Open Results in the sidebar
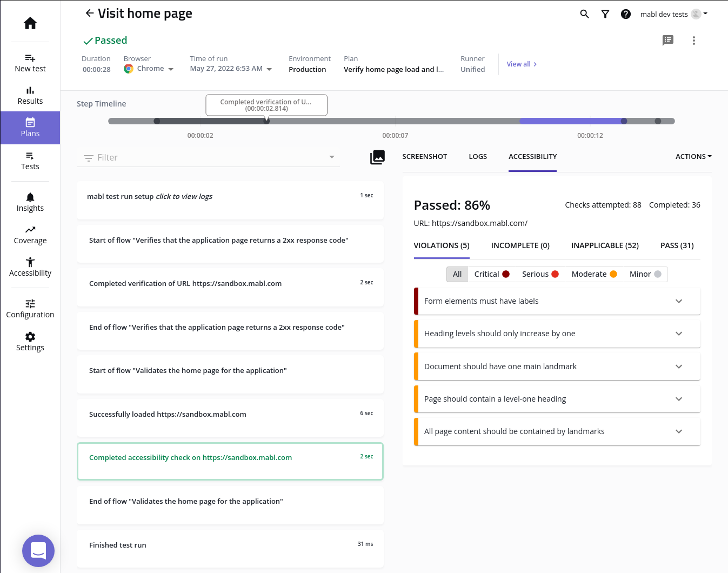Image resolution: width=728 pixels, height=573 pixels. tap(30, 96)
